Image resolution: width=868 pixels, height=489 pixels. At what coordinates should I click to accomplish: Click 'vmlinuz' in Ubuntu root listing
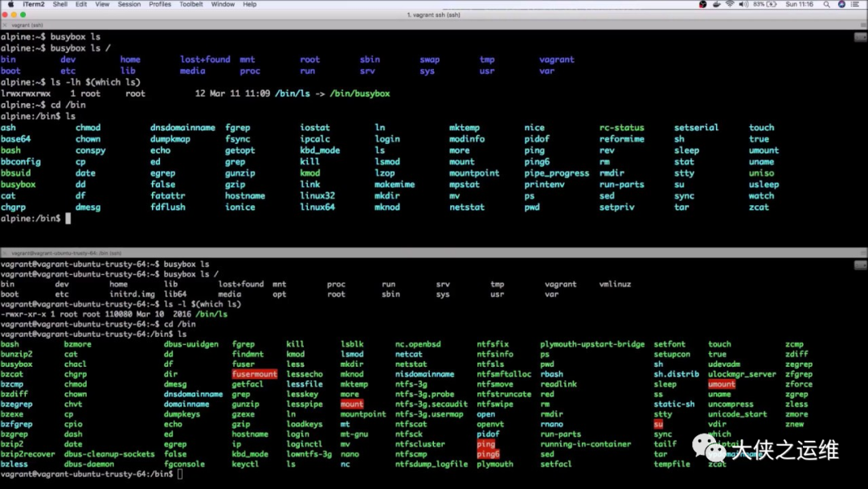pyautogui.click(x=615, y=284)
